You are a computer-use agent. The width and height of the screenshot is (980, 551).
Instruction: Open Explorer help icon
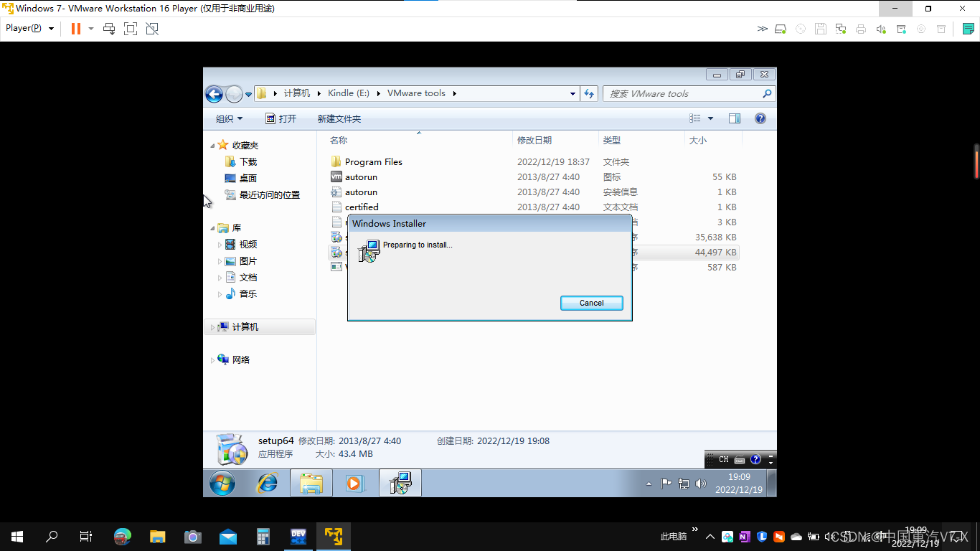pyautogui.click(x=760, y=118)
